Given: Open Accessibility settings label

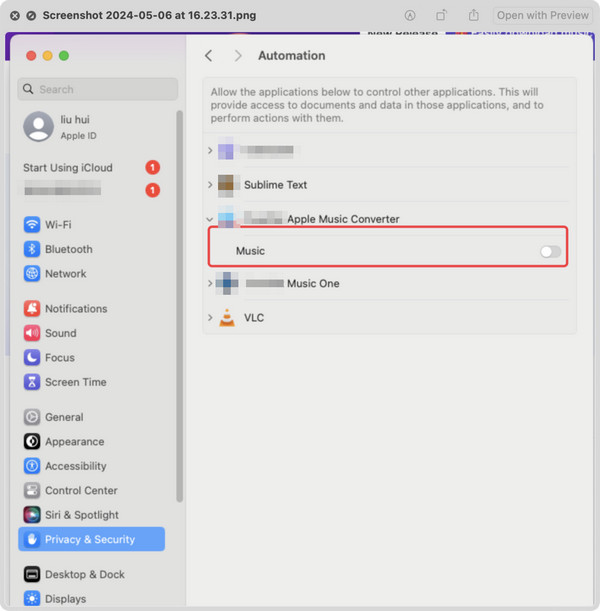Looking at the screenshot, I should 76,466.
